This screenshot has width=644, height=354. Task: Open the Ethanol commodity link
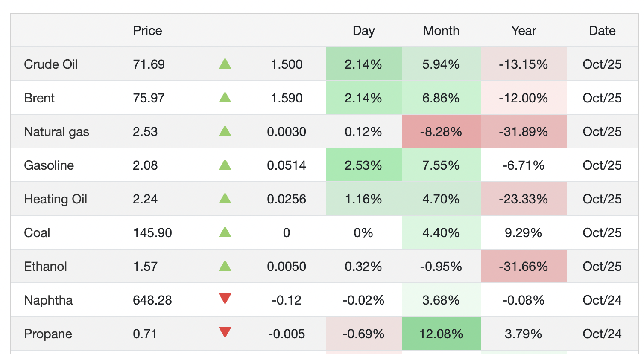[45, 267]
